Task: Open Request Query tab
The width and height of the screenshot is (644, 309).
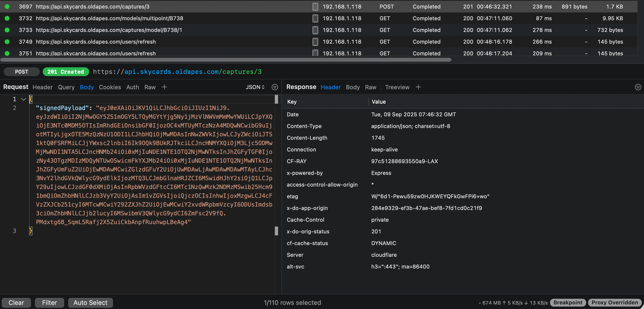Action: (66, 87)
